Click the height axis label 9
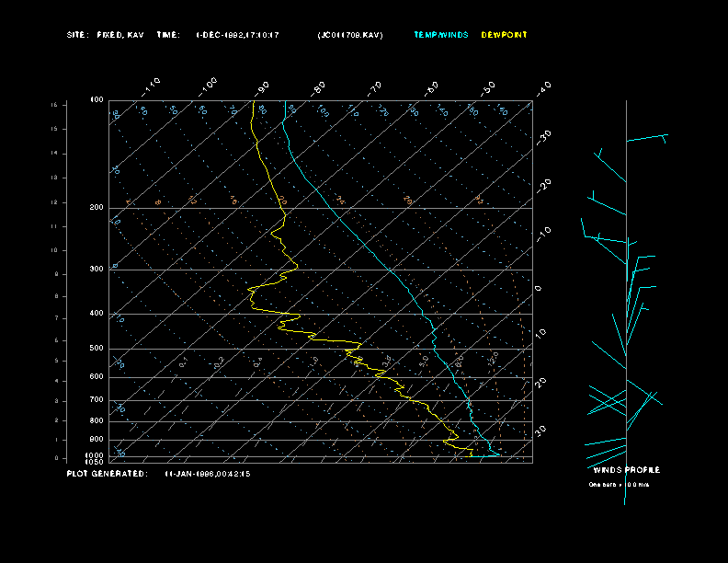Viewport: 728px width, 563px height. pyautogui.click(x=57, y=274)
